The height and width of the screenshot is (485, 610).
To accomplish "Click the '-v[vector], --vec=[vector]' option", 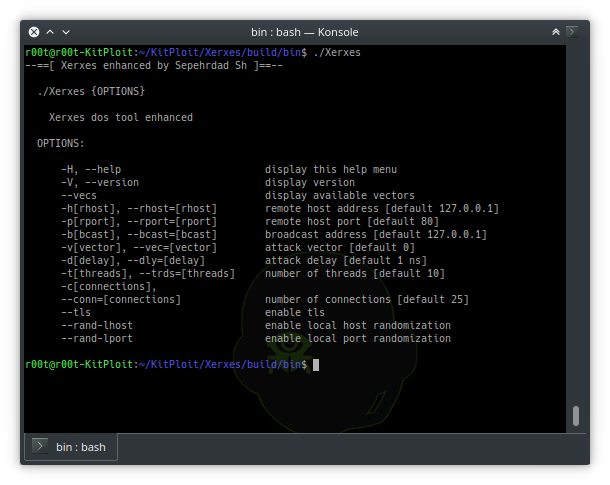I will [x=139, y=247].
